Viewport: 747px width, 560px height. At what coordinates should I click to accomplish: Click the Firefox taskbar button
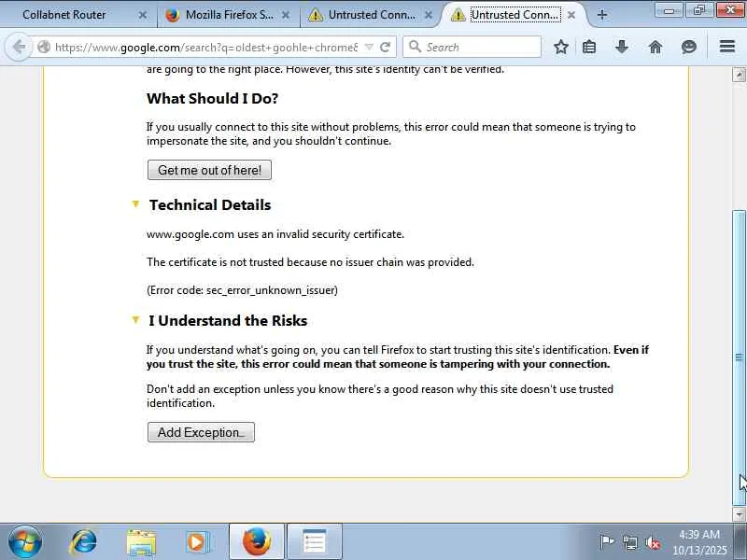[x=257, y=541]
